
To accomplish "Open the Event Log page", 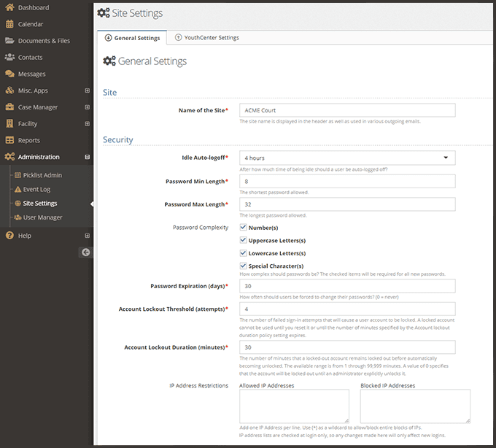I will [x=36, y=189].
